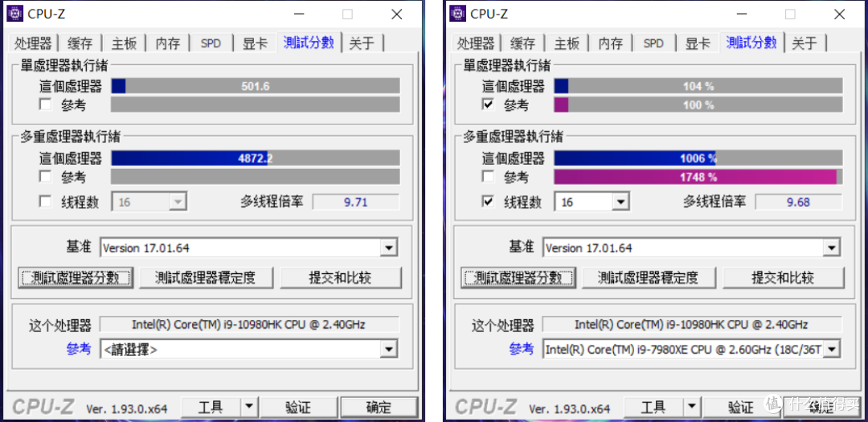
Task: Uncheck 线程数 checkbox in right window
Action: coord(488,202)
